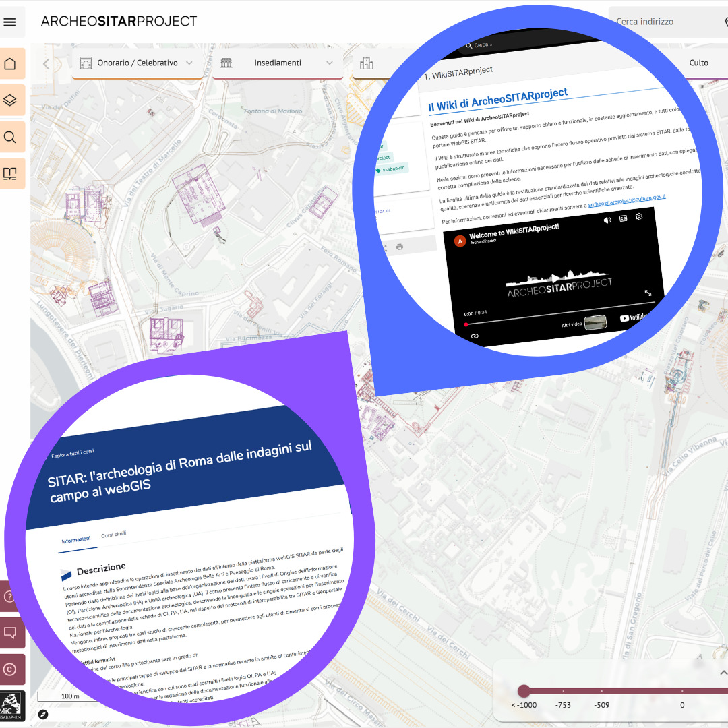The width and height of the screenshot is (728, 728).
Task: Toggle CC subtitles on the video
Action: pos(623,218)
